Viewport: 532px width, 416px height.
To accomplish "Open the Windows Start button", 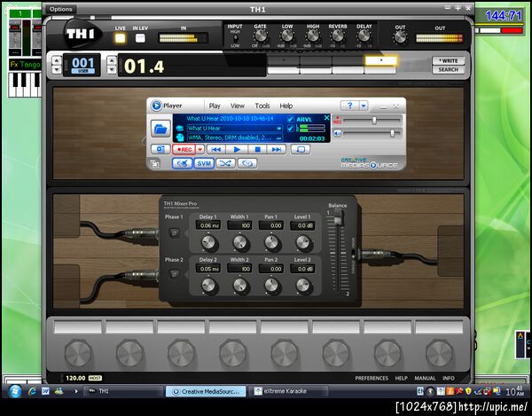I will coord(14,391).
